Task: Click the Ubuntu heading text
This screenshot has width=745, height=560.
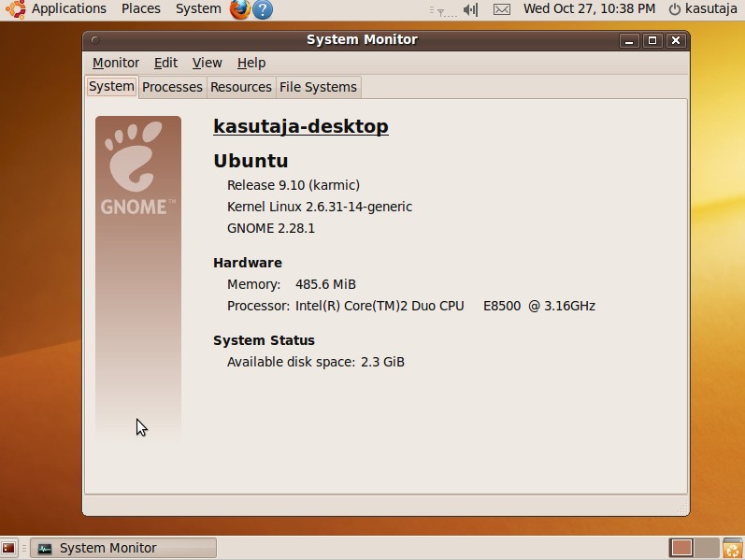Action: (251, 161)
